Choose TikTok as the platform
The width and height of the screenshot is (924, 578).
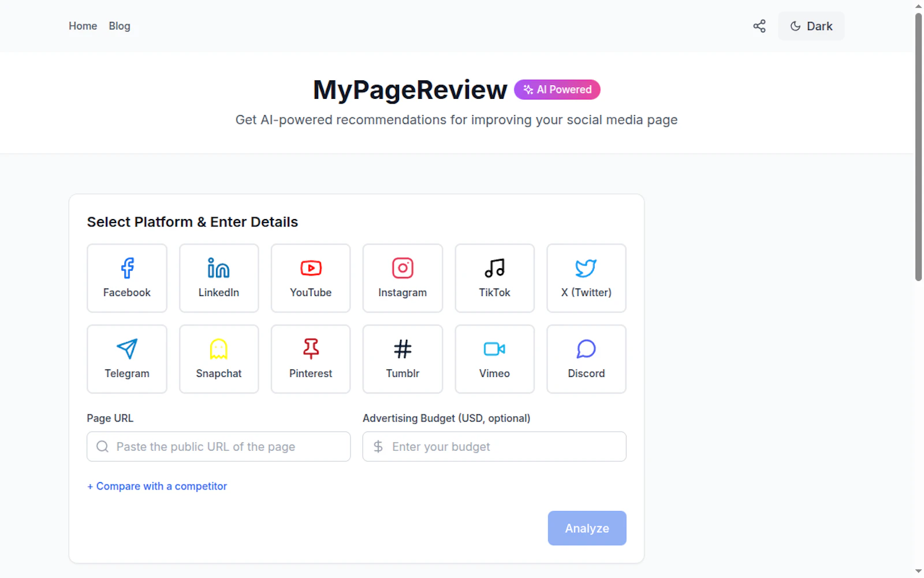tap(494, 278)
